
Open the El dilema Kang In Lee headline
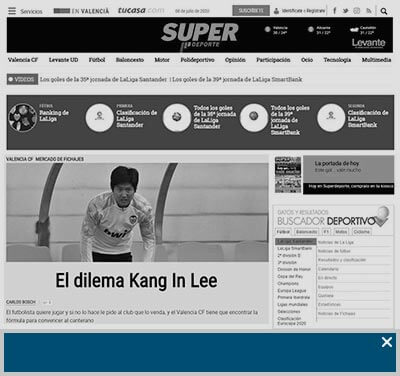(x=136, y=280)
